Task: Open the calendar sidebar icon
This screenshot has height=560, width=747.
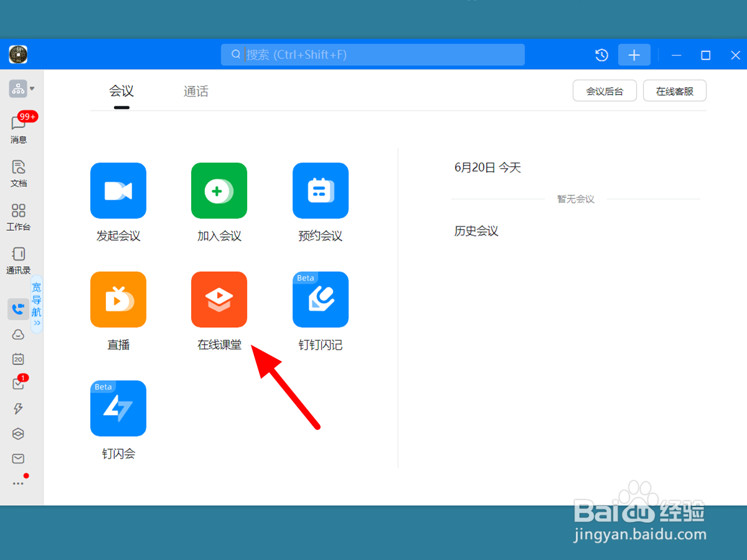Action: point(18,359)
